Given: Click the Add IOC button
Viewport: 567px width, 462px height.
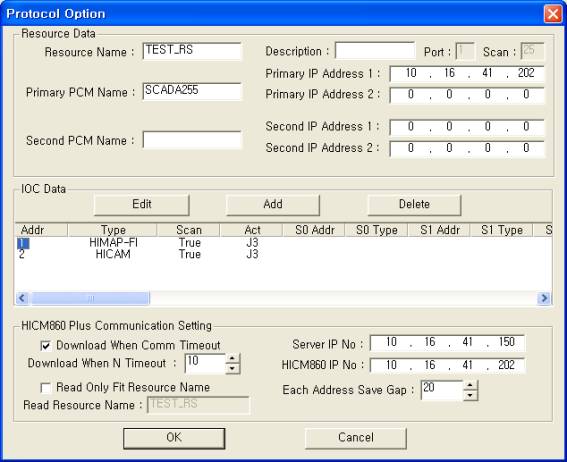Looking at the screenshot, I should pyautogui.click(x=273, y=205).
